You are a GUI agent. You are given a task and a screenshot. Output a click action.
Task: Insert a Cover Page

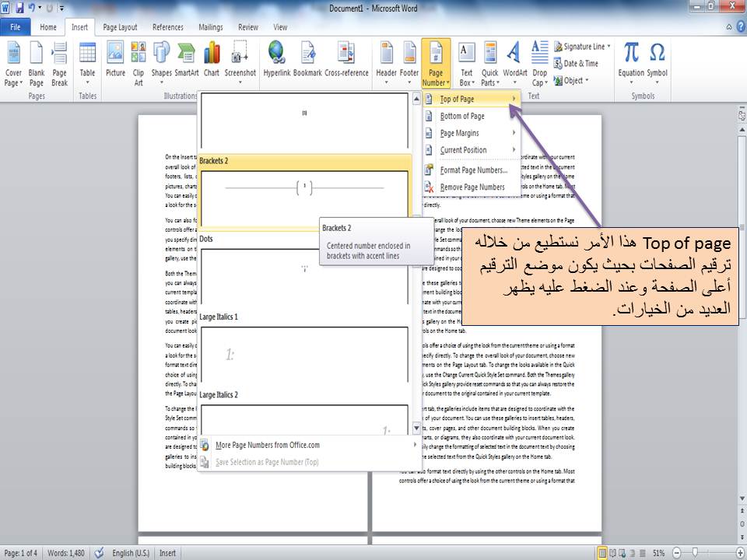(13, 65)
